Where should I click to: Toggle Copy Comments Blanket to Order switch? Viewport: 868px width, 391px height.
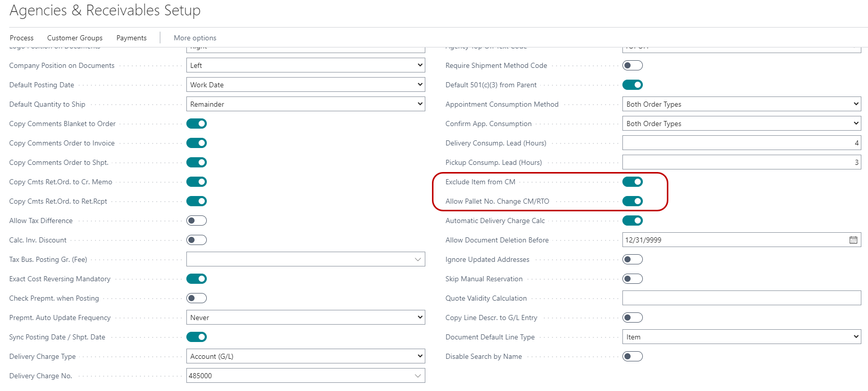pos(197,124)
